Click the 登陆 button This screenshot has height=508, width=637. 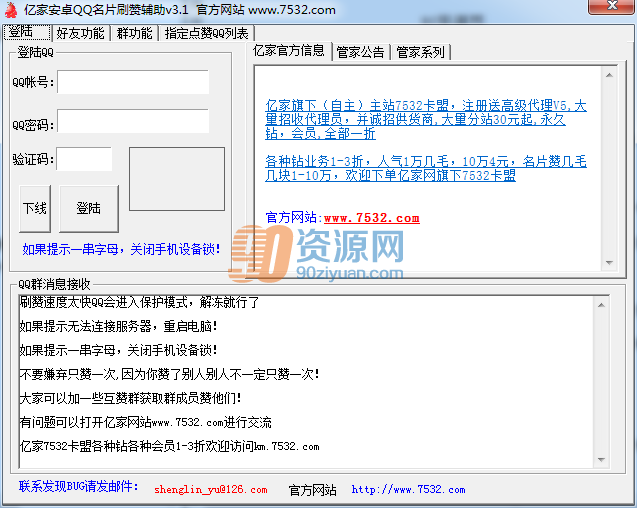89,208
